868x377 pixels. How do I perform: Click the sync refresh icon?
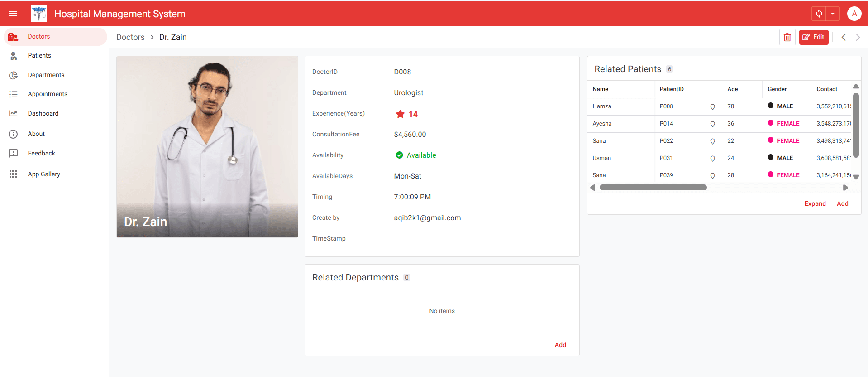tap(819, 14)
